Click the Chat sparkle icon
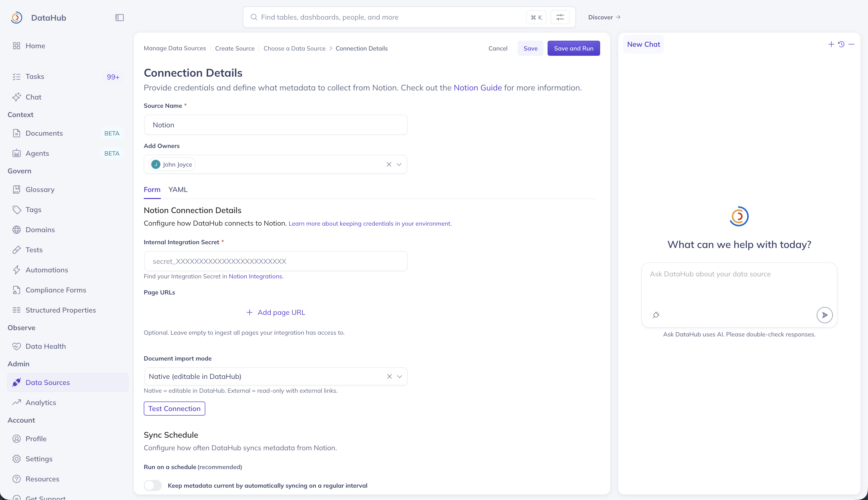The height and width of the screenshot is (500, 868). pyautogui.click(x=17, y=97)
